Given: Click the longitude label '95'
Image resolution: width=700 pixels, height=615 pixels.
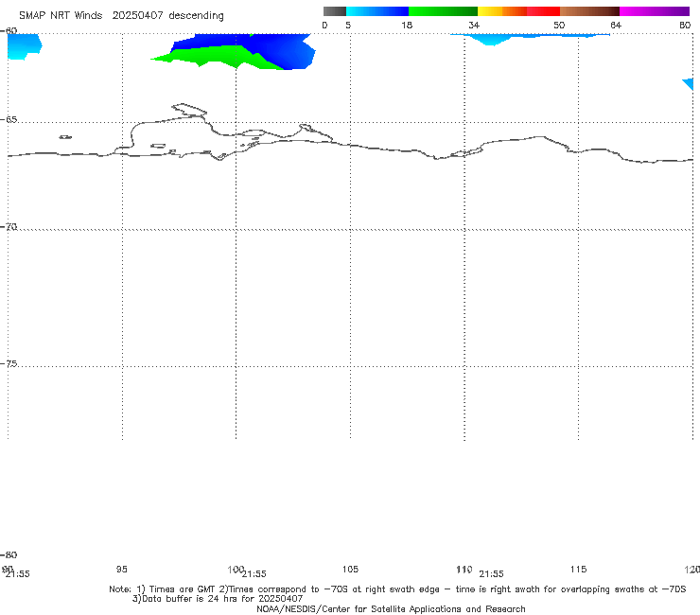Looking at the screenshot, I should (x=121, y=569).
